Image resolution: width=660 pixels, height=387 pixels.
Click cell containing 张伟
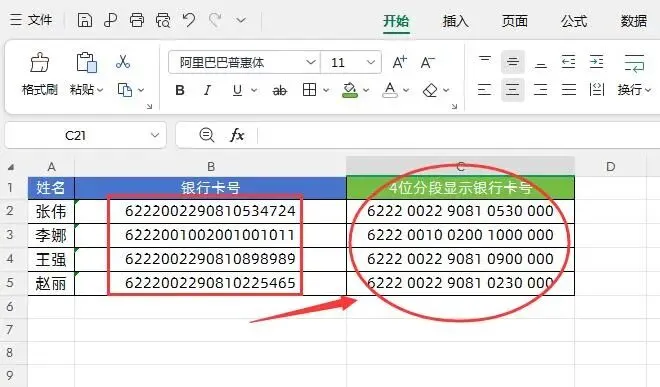coord(51,211)
